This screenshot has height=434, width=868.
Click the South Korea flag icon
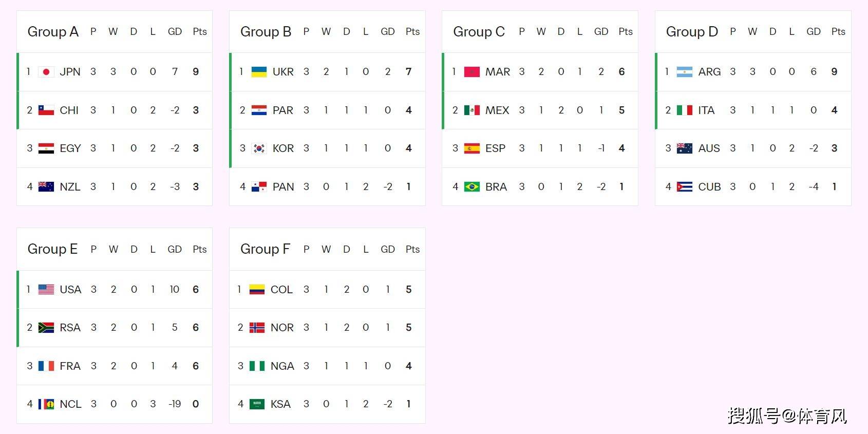259,148
